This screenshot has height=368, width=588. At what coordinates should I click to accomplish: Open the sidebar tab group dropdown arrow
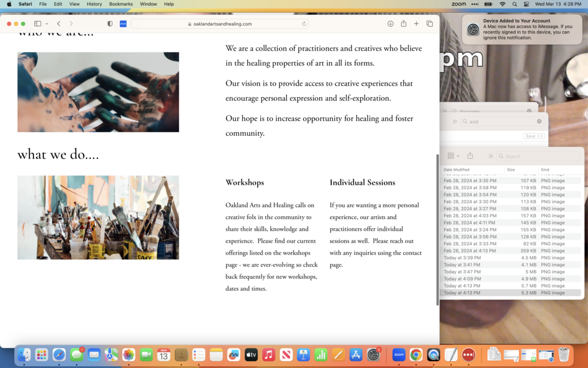pos(47,24)
